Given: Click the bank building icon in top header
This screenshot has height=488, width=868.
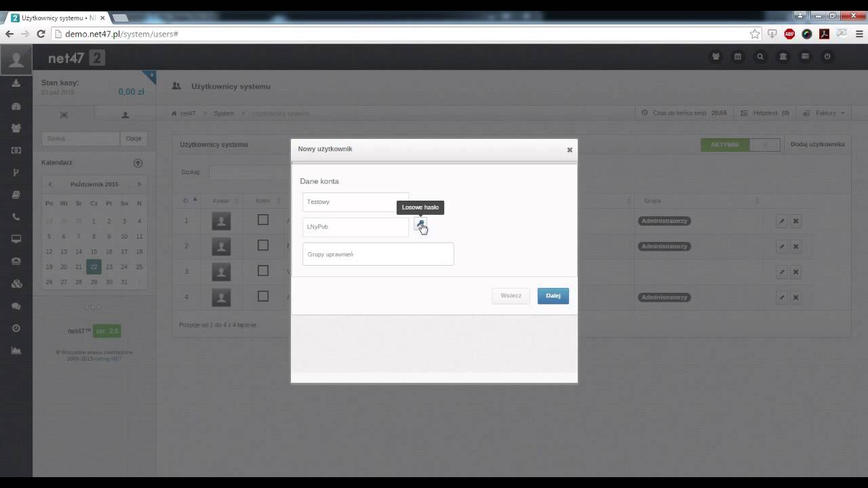Looking at the screenshot, I should pos(783,57).
